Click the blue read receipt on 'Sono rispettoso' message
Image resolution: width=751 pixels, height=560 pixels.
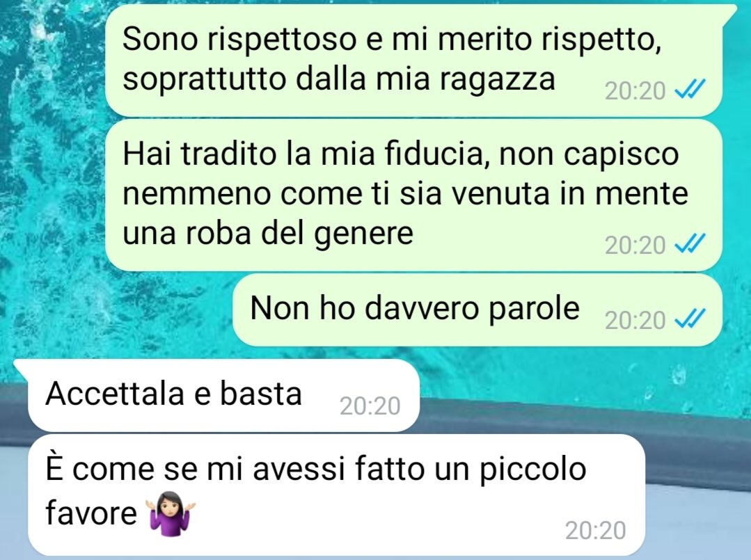(690, 89)
